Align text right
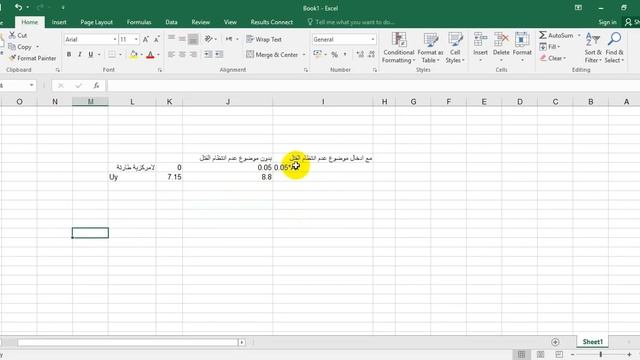This screenshot has width=640, height=360. (x=193, y=54)
